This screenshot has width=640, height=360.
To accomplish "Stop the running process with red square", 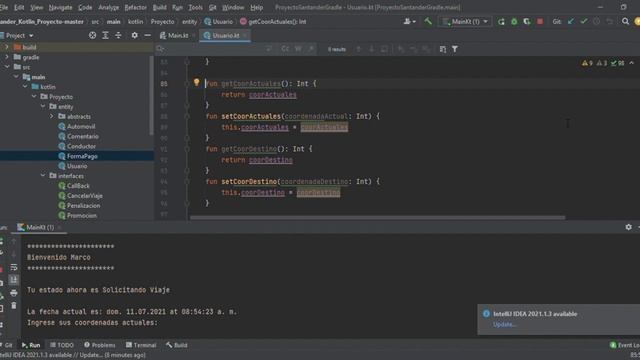I will [540, 22].
